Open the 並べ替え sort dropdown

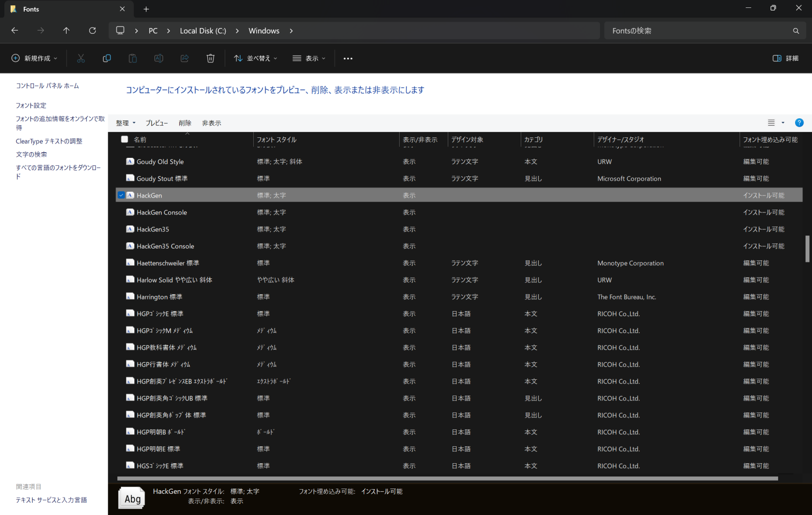[x=255, y=58]
